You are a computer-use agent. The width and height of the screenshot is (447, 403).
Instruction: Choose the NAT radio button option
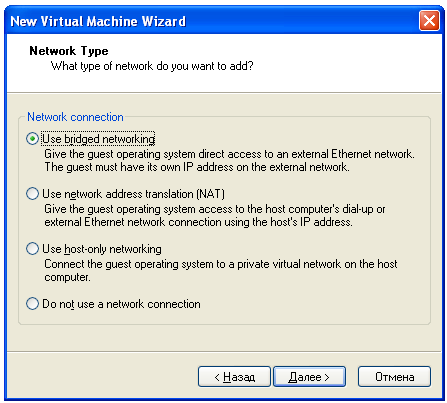click(x=32, y=193)
